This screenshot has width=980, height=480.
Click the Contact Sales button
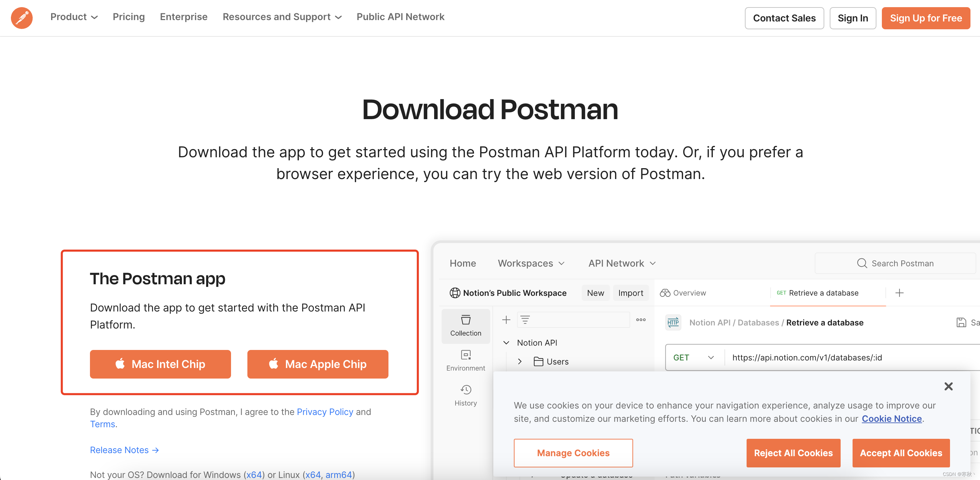click(x=784, y=18)
